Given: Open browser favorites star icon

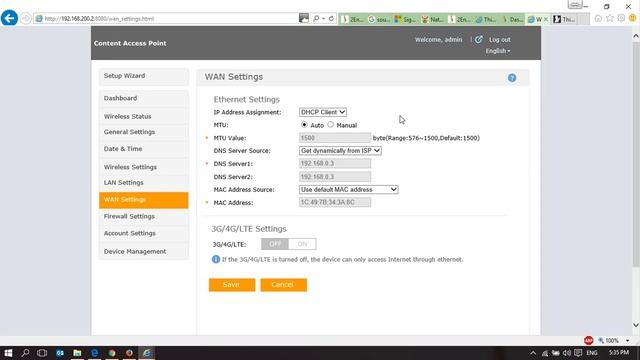Looking at the screenshot, I should [610, 18].
